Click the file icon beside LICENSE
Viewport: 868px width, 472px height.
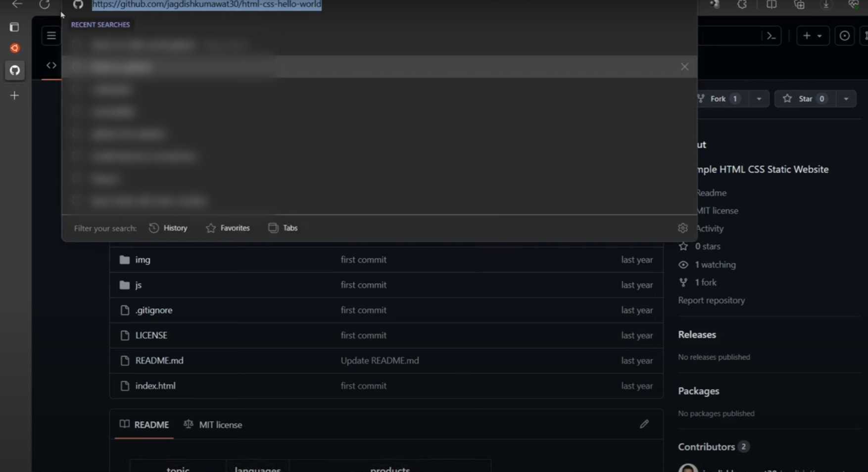point(125,335)
